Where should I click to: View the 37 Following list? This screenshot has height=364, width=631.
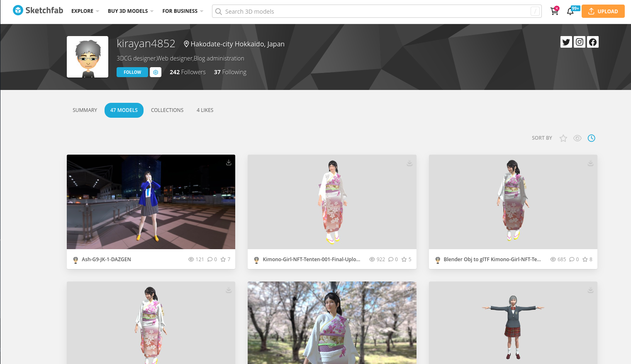[230, 72]
